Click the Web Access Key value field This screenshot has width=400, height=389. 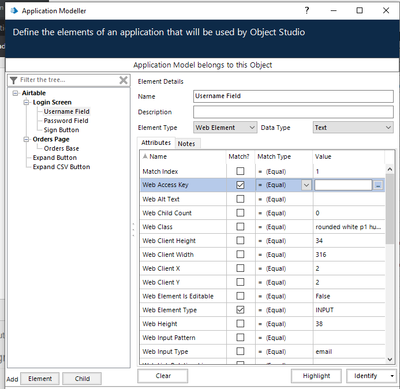(x=343, y=185)
